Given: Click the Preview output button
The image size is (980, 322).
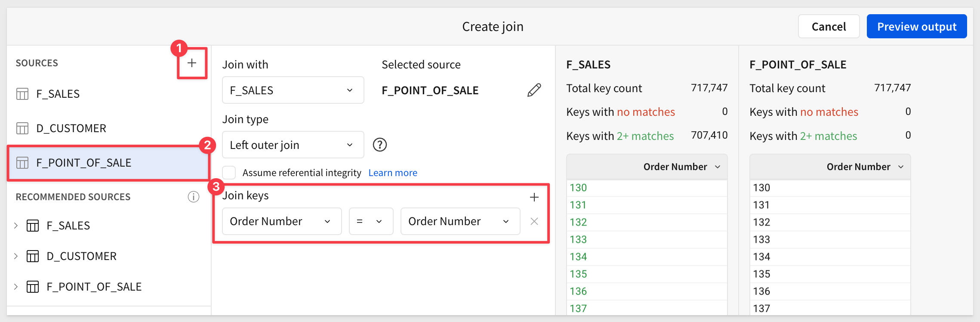Looking at the screenshot, I should [916, 27].
